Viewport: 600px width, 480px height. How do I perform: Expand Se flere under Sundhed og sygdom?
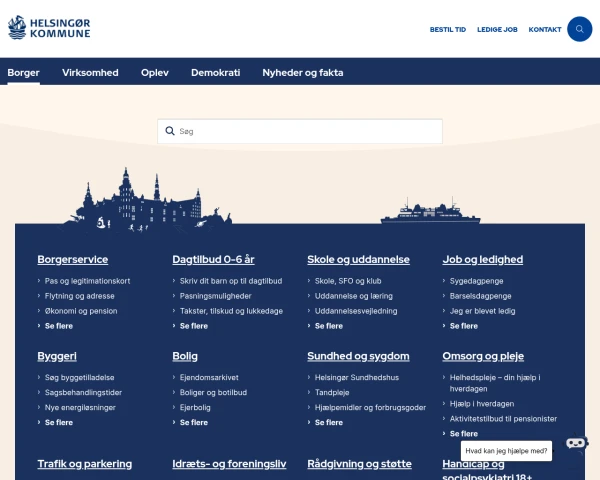click(329, 423)
